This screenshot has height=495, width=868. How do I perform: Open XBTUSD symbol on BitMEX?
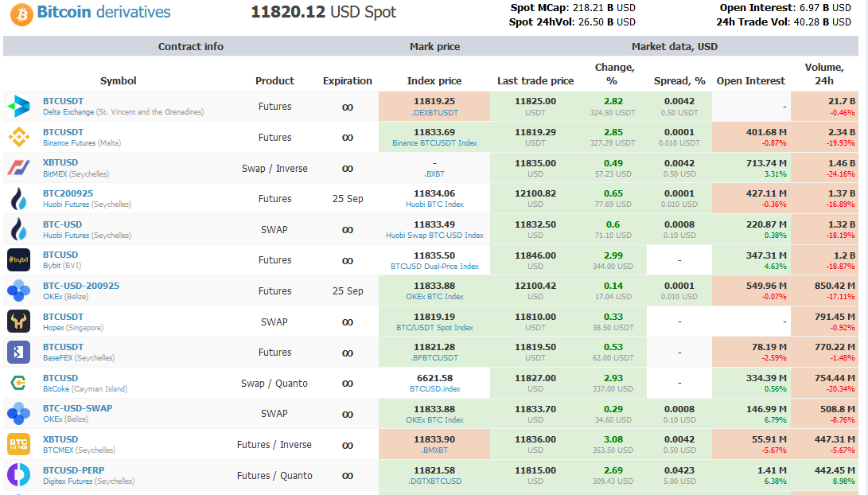coord(60,163)
